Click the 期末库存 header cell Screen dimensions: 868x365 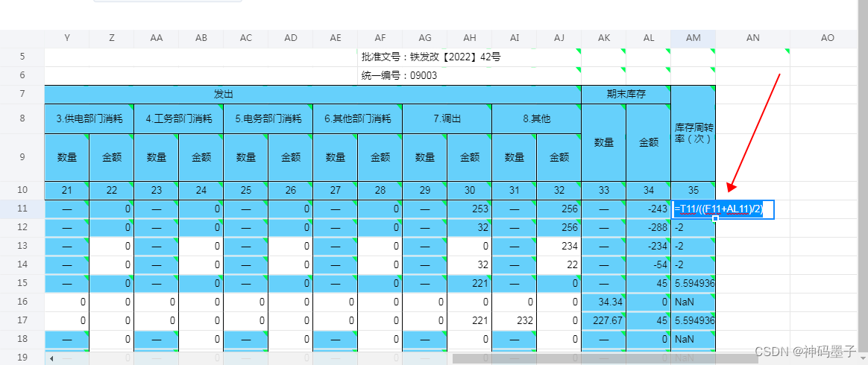(x=626, y=95)
